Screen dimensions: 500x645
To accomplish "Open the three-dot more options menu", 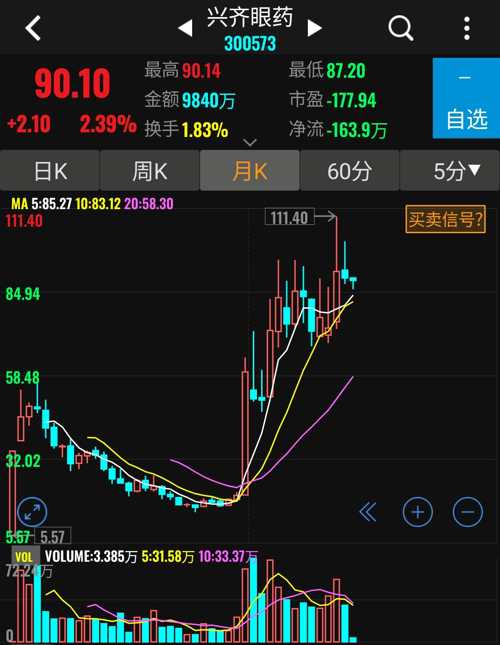I will click(x=467, y=28).
